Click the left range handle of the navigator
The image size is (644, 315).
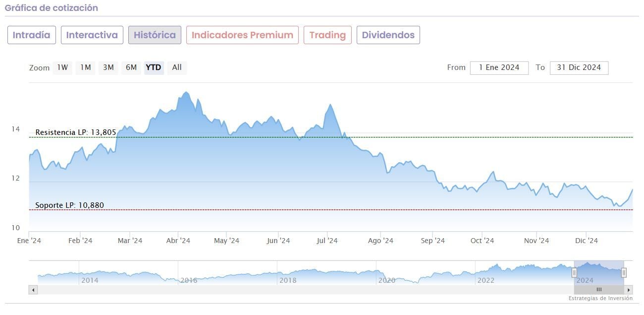coord(574,272)
